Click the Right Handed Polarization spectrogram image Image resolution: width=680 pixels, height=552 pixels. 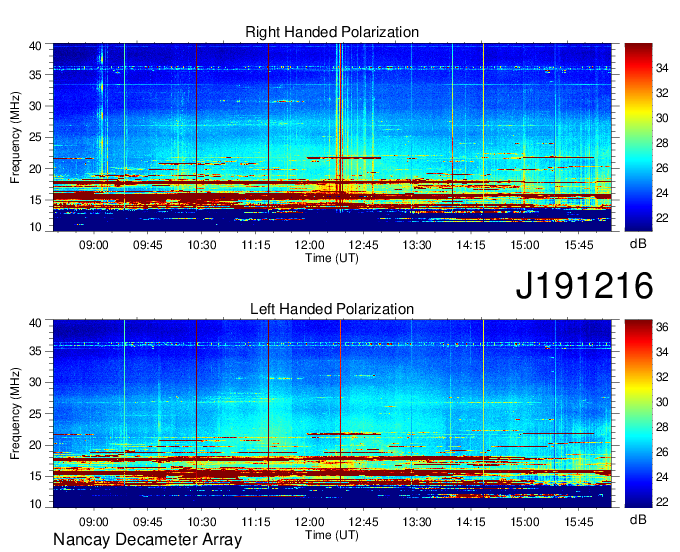[x=332, y=137]
